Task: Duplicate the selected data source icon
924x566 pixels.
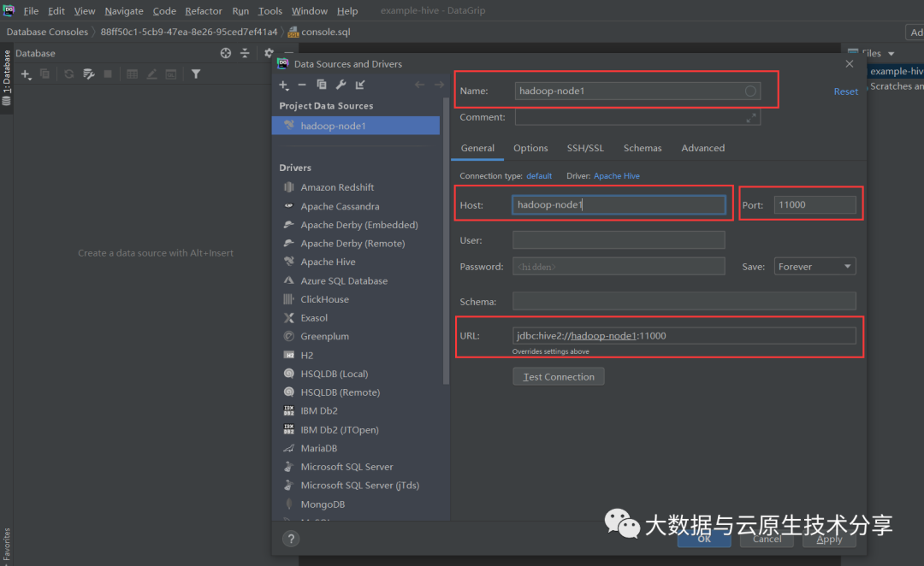Action: tap(321, 85)
